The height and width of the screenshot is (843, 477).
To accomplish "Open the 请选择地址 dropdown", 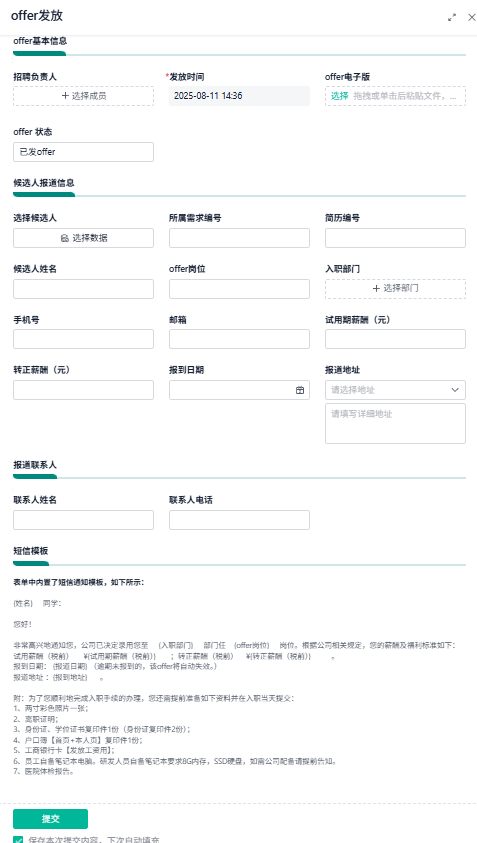I will (x=395, y=390).
